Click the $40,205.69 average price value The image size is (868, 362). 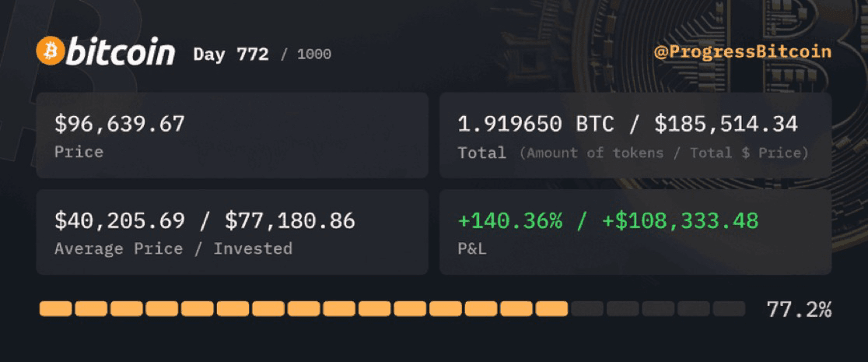click(120, 220)
